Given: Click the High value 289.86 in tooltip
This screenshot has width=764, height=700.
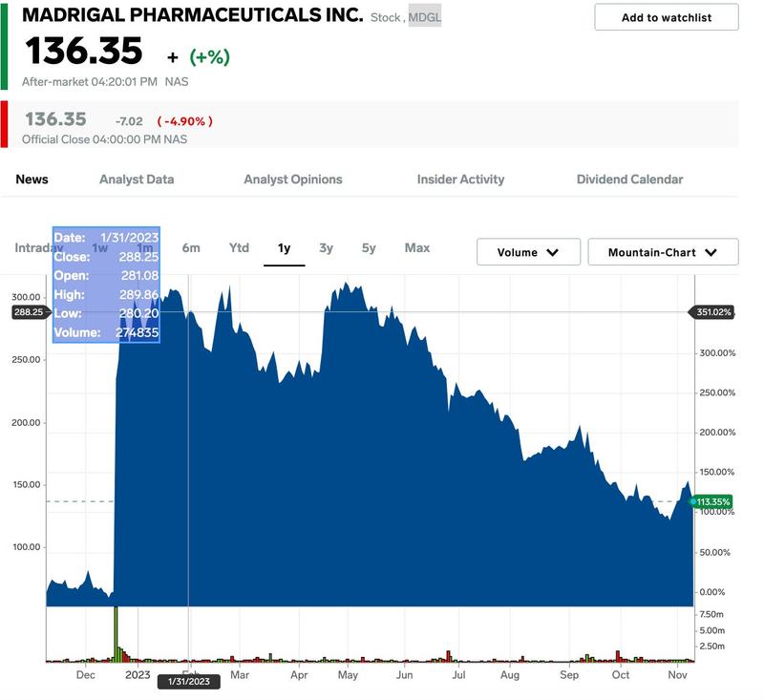Looking at the screenshot, I should tap(138, 295).
